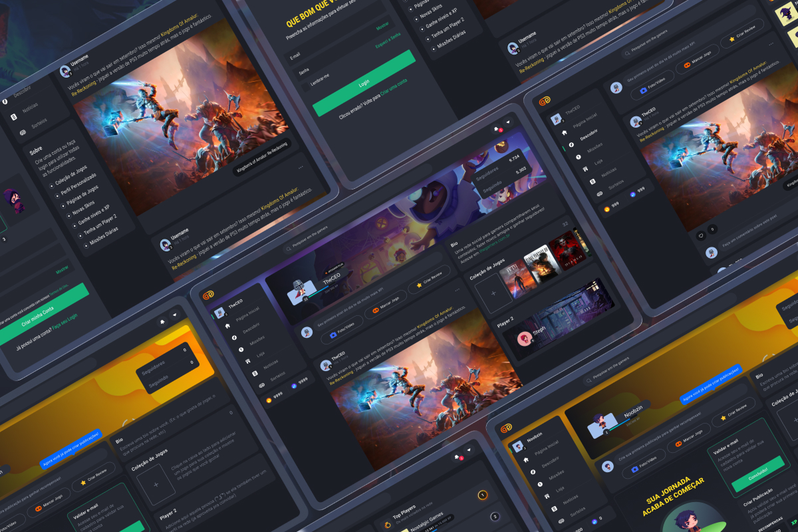Image resolution: width=798 pixels, height=532 pixels.
Task: Click Criar Review button in the Noobzin window
Action: 733,412
